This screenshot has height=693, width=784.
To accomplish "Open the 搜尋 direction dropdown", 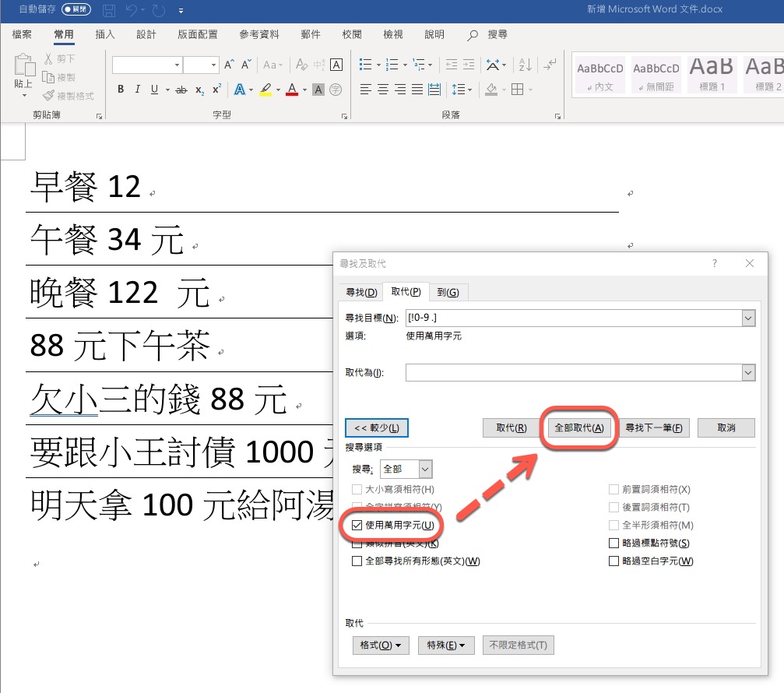I will pos(425,470).
